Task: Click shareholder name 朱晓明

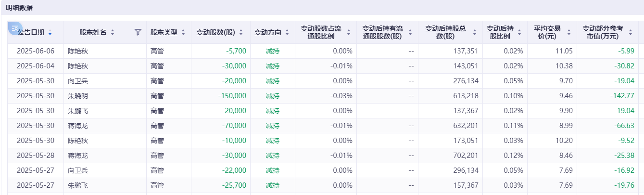Action: (78, 96)
